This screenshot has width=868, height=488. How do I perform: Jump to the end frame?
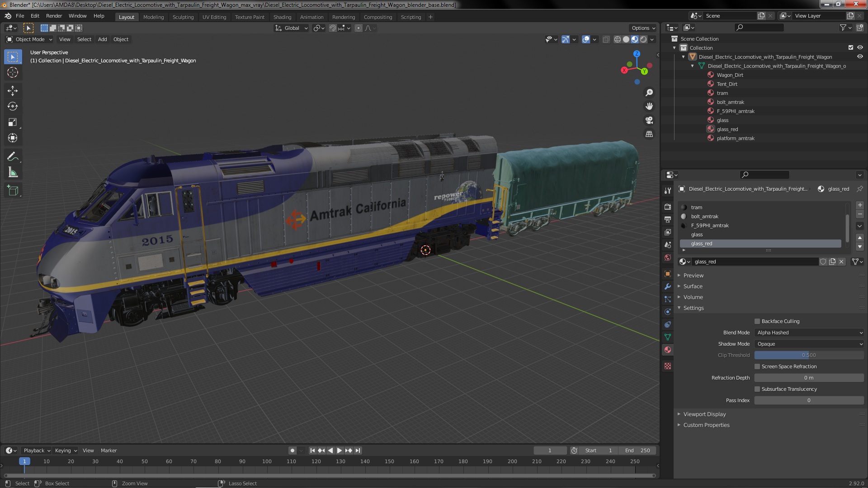click(358, 450)
